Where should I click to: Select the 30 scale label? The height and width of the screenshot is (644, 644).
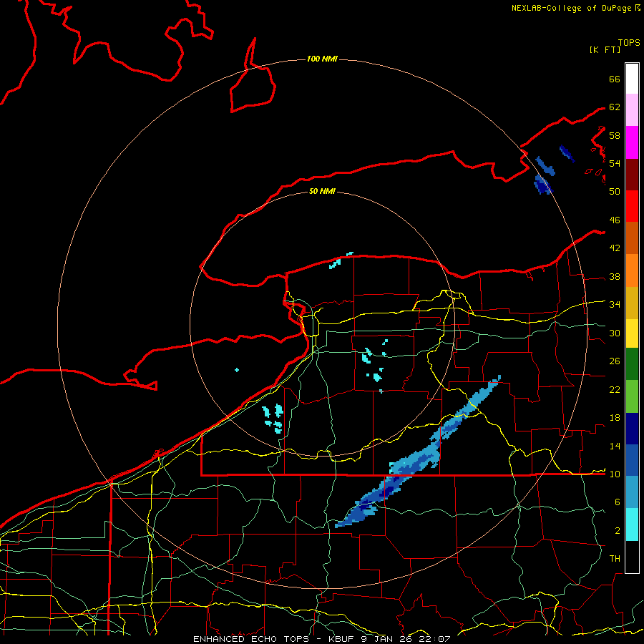click(615, 333)
